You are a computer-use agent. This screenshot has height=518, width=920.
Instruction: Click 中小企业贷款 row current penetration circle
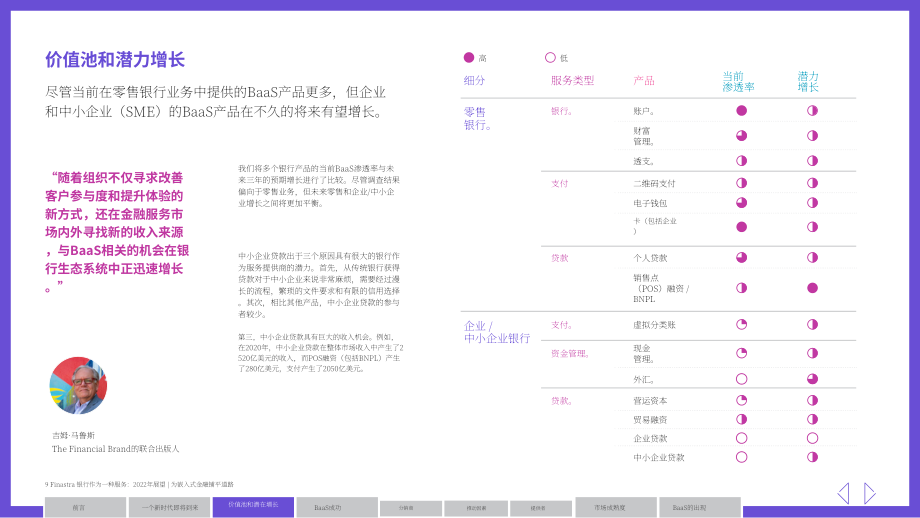coord(742,457)
